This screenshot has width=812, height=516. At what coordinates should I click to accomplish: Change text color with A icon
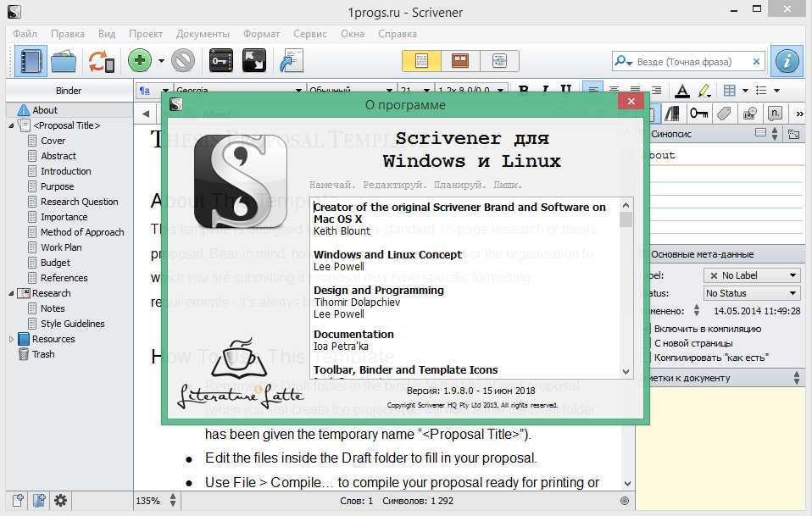(x=682, y=91)
